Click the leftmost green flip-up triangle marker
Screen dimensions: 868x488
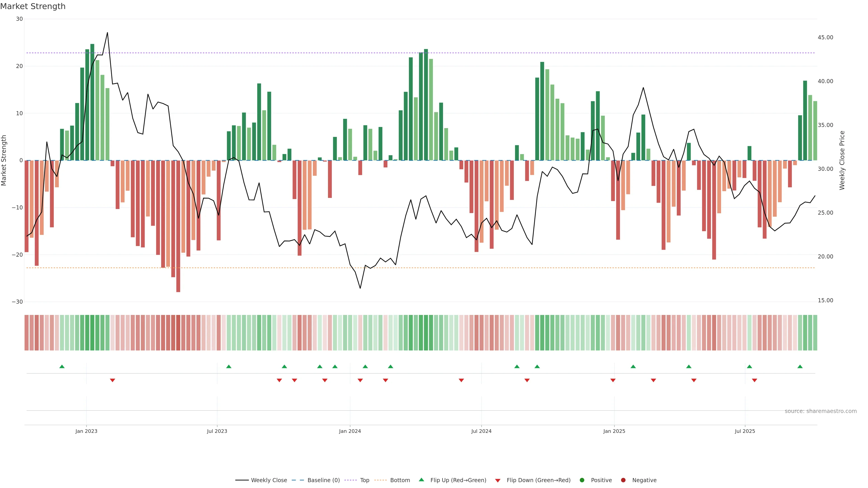click(x=62, y=366)
